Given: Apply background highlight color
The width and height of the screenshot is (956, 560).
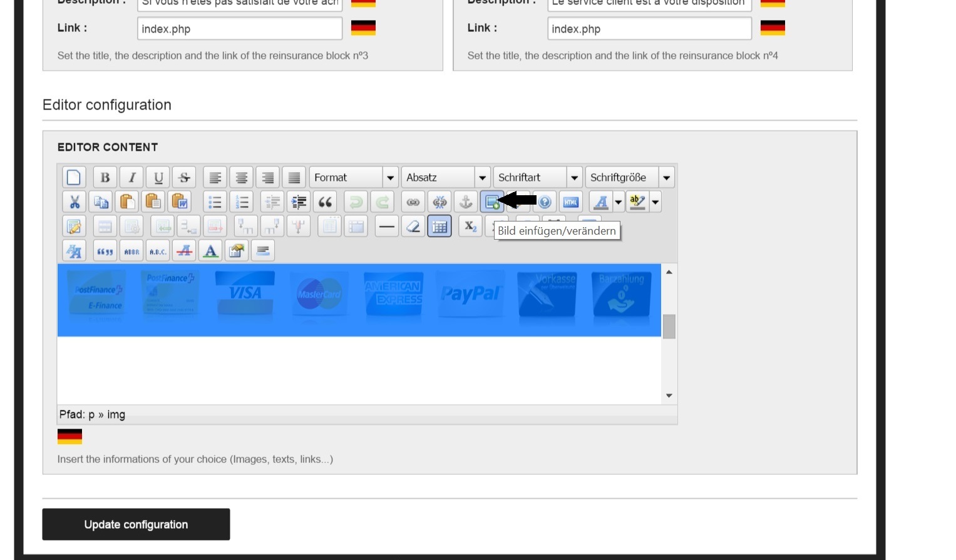Looking at the screenshot, I should [637, 202].
